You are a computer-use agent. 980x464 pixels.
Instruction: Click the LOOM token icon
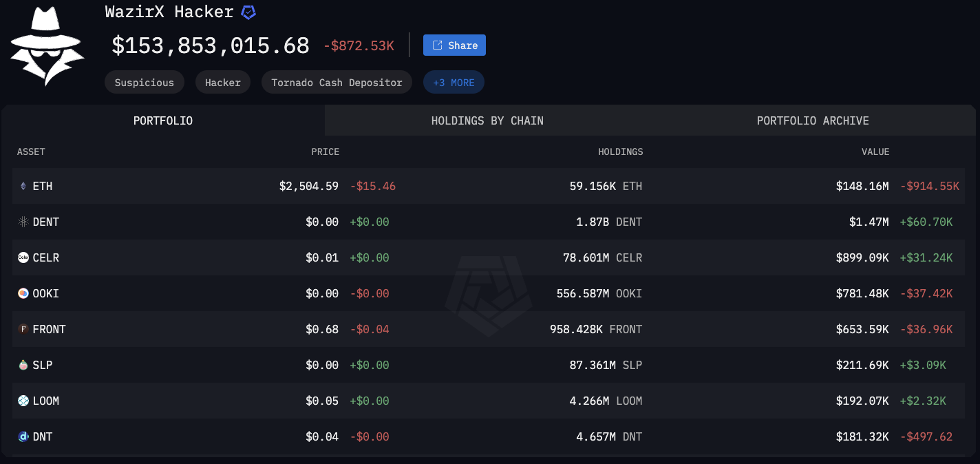(x=23, y=401)
